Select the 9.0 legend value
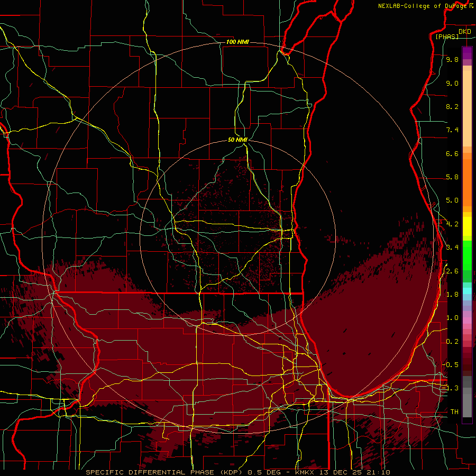 452,83
